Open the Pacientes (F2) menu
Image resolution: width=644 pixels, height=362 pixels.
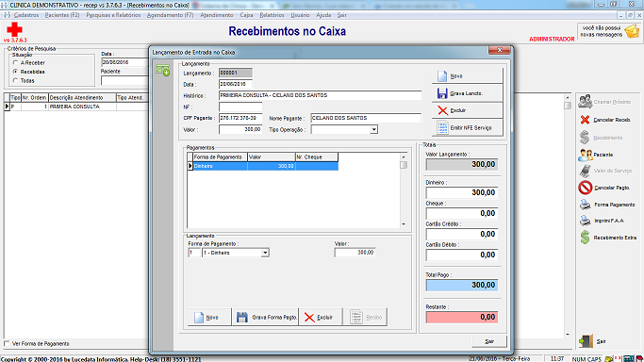[x=62, y=15]
